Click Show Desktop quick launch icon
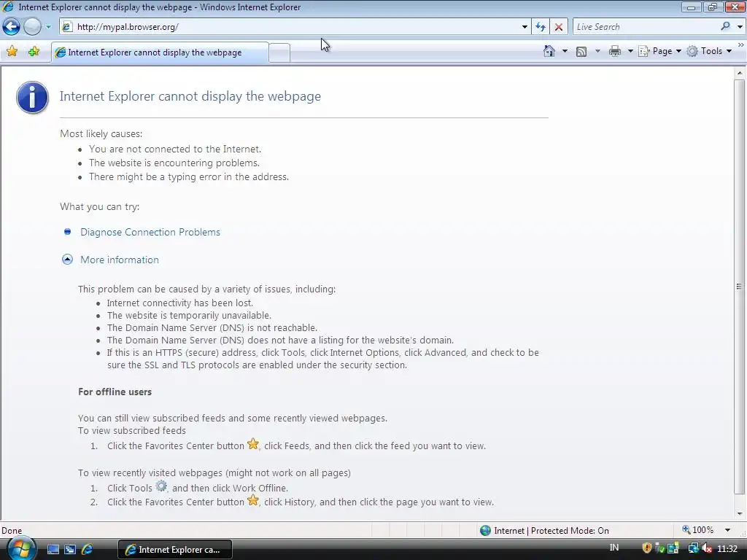 coord(53,550)
